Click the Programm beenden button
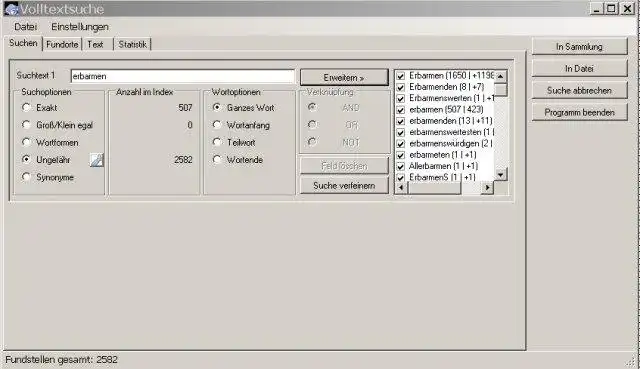 tap(579, 112)
